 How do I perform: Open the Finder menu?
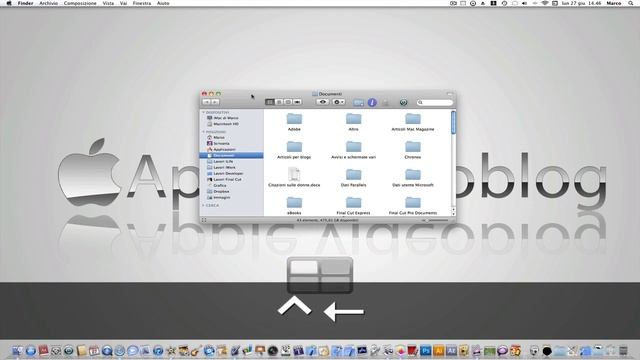(25, 3)
